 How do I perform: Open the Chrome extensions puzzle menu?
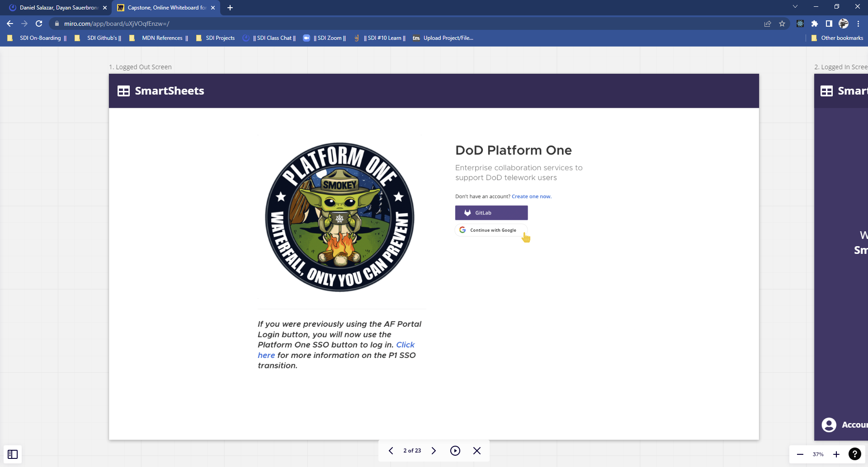tap(815, 24)
